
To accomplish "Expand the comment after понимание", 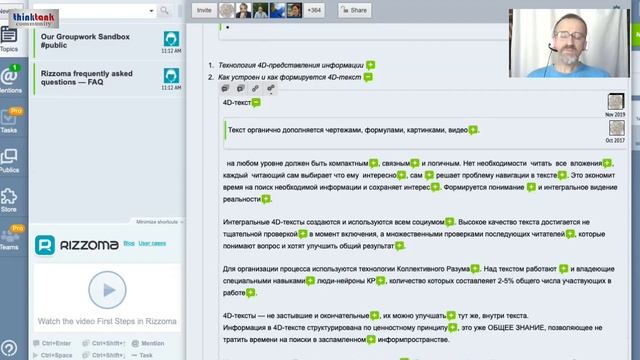I will tap(531, 187).
